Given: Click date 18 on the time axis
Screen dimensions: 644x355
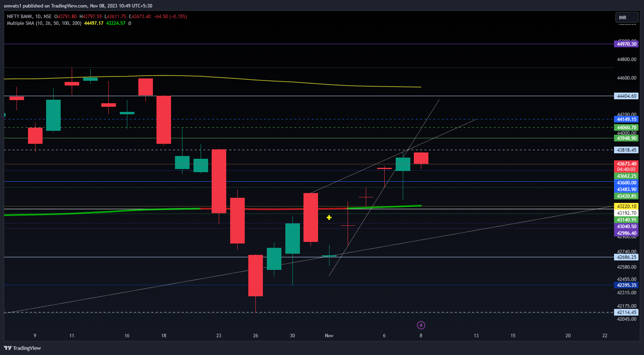Looking at the screenshot, I should click(x=164, y=336).
